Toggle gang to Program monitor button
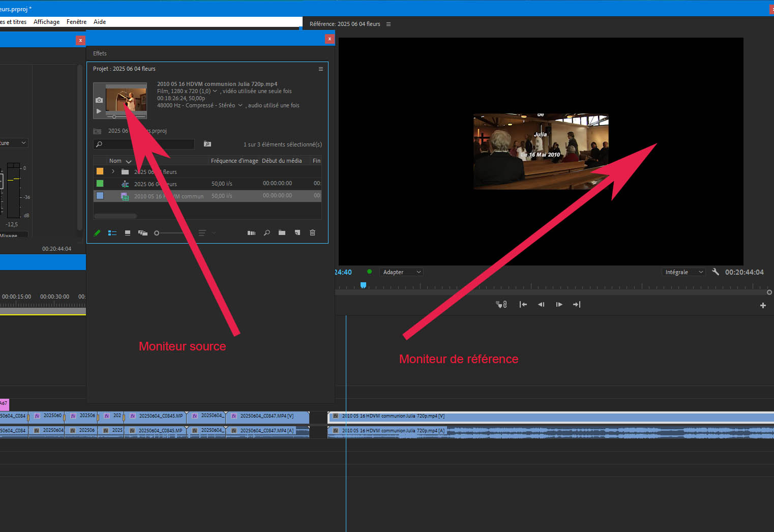Image resolution: width=774 pixels, height=532 pixels. (501, 305)
